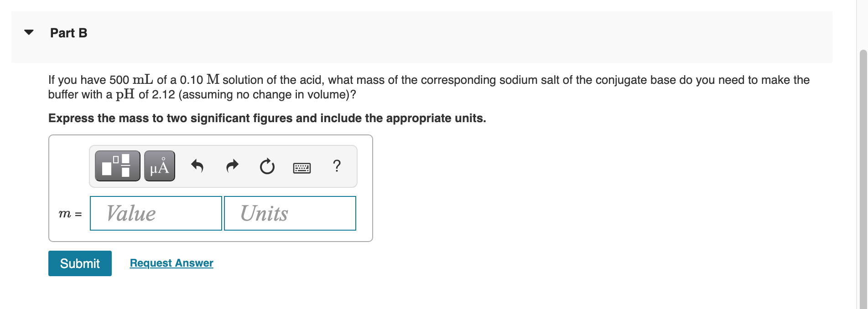Click the scrollbar track above the thumb
The height and width of the screenshot is (309, 868).
coord(863,23)
